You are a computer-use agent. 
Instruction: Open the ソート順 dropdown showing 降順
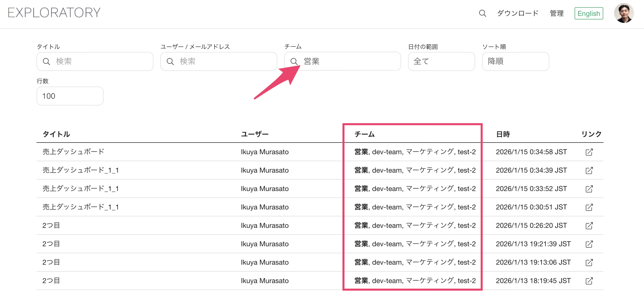[515, 61]
